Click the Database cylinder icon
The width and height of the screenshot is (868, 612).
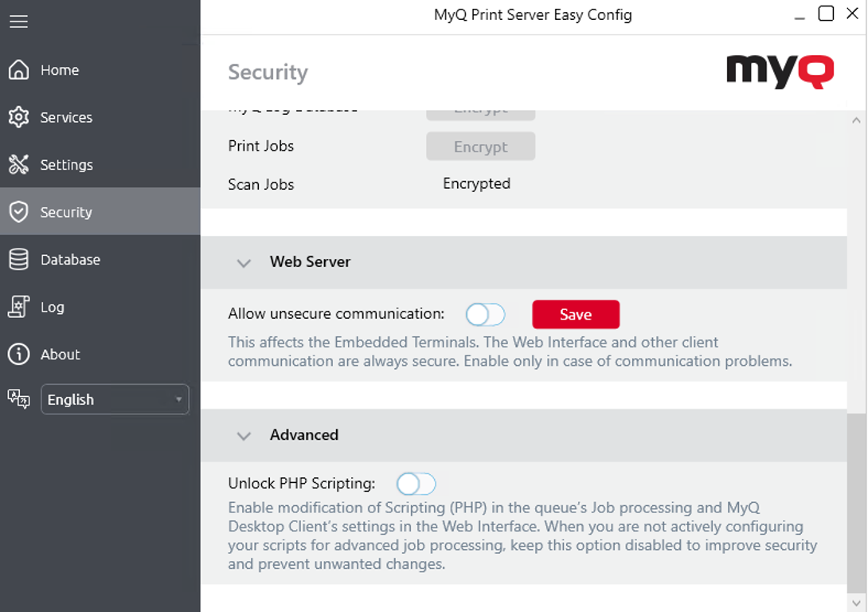coord(19,259)
